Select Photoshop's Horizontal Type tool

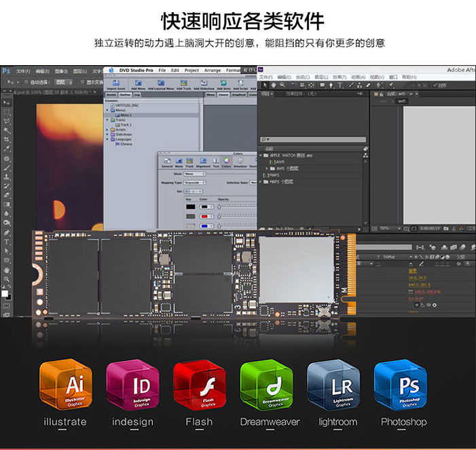[x=6, y=242]
